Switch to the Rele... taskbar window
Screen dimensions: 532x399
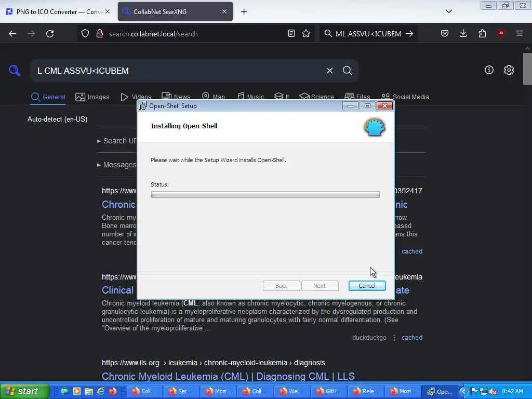[x=365, y=391]
